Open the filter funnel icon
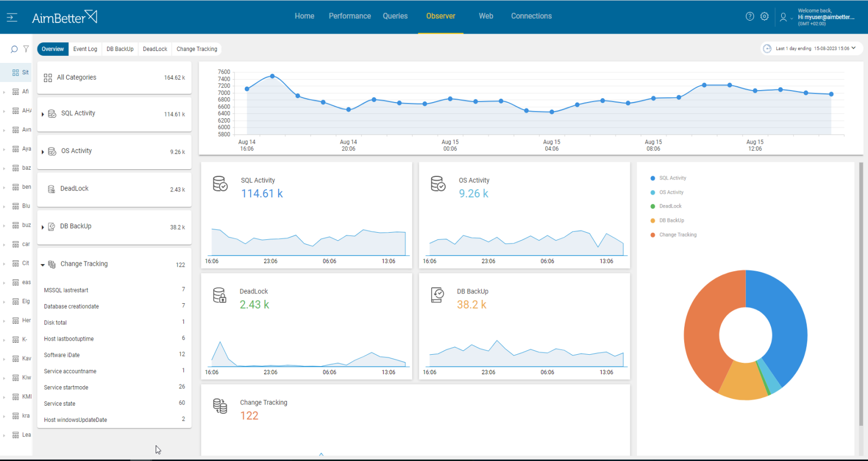The image size is (868, 461). [x=25, y=49]
